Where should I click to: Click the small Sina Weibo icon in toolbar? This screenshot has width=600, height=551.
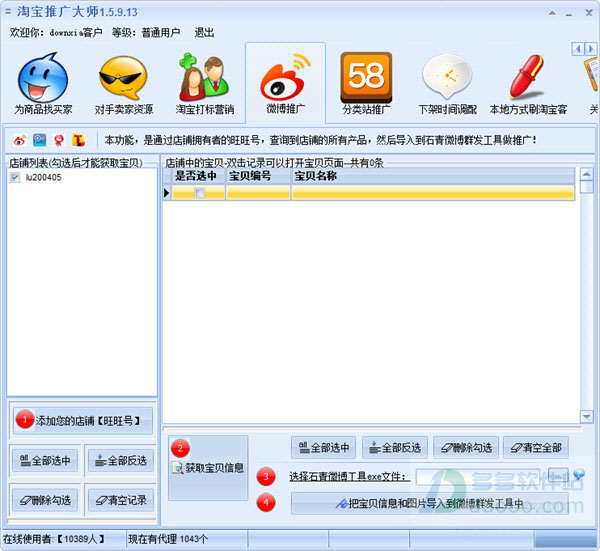20,140
